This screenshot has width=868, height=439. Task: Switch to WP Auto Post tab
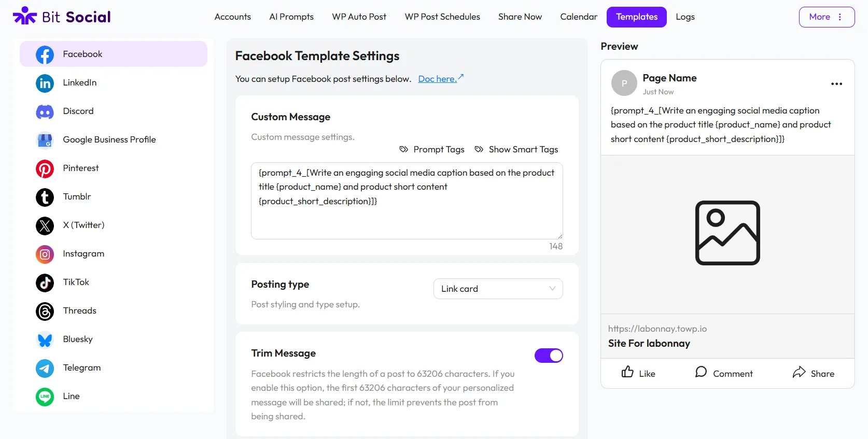[359, 17]
